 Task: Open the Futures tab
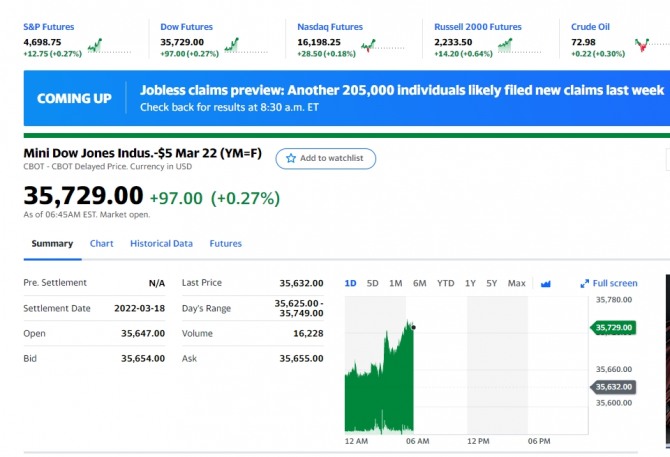(226, 243)
